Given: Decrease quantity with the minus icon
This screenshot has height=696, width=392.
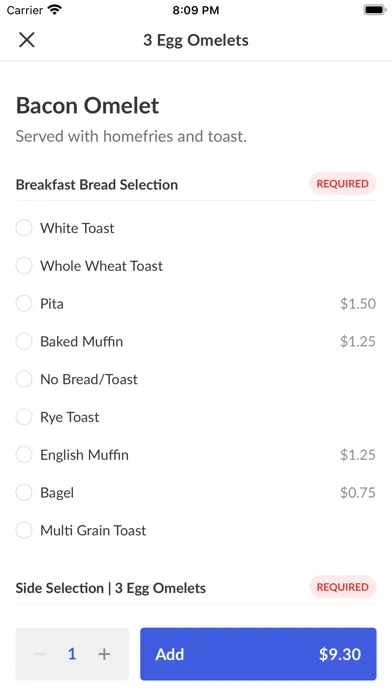Looking at the screenshot, I should 40,654.
